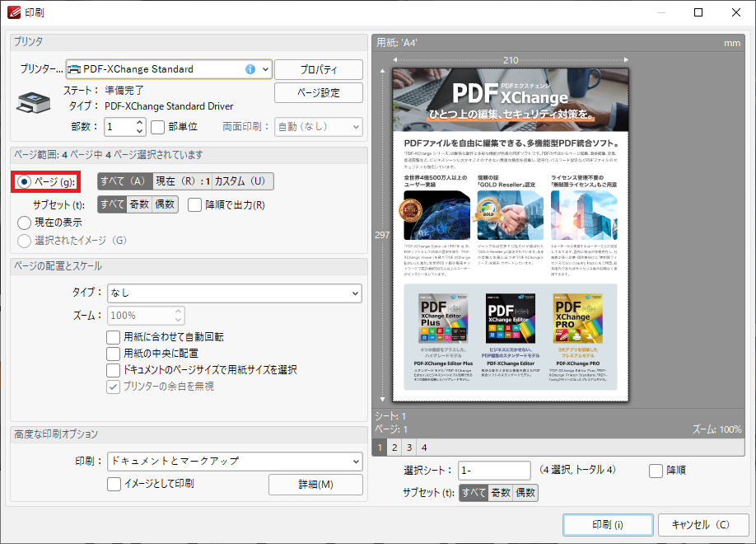Image resolution: width=756 pixels, height=544 pixels.
Task: Click the 準備完了 printer status text
Action: point(124,91)
